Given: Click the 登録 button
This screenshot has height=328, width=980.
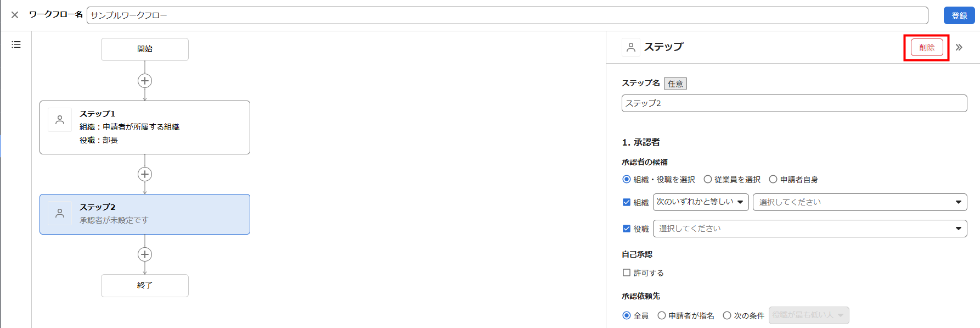Looking at the screenshot, I should pyautogui.click(x=959, y=15).
